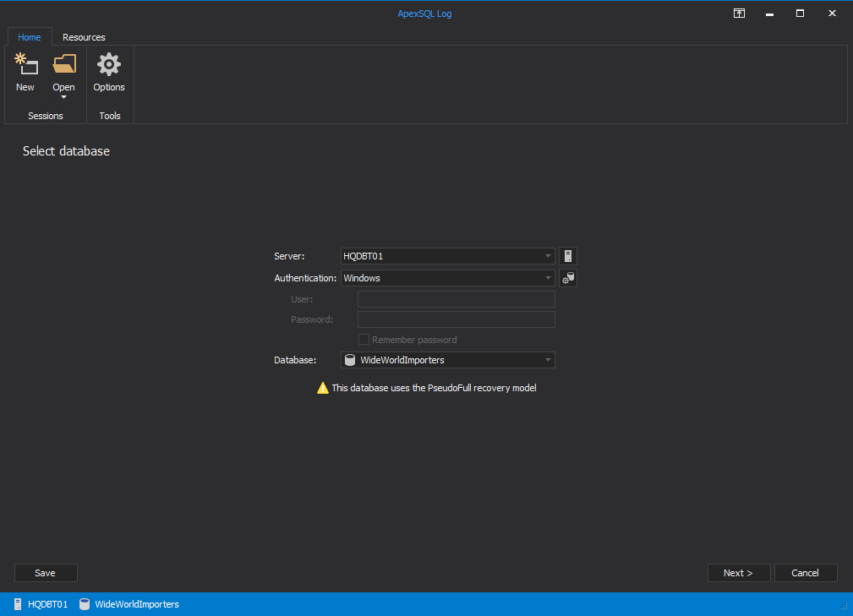The height and width of the screenshot is (616, 853).
Task: Click the database cylinder icon in Database field
Action: 350,360
